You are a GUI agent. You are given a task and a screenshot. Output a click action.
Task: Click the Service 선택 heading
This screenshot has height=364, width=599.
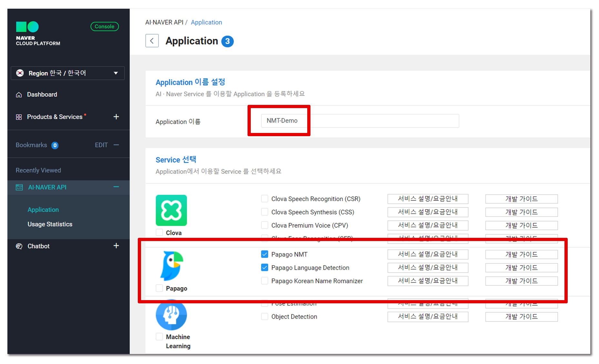(x=176, y=160)
